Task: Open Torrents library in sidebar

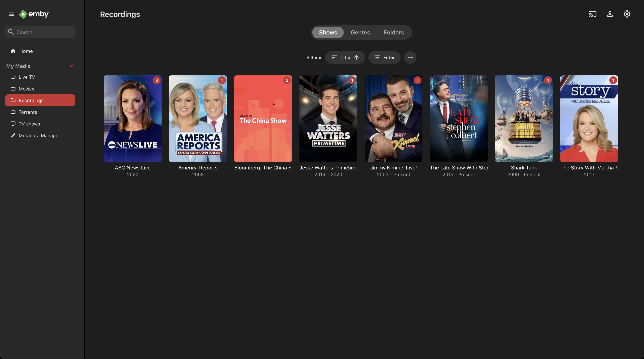Action: pos(40,112)
